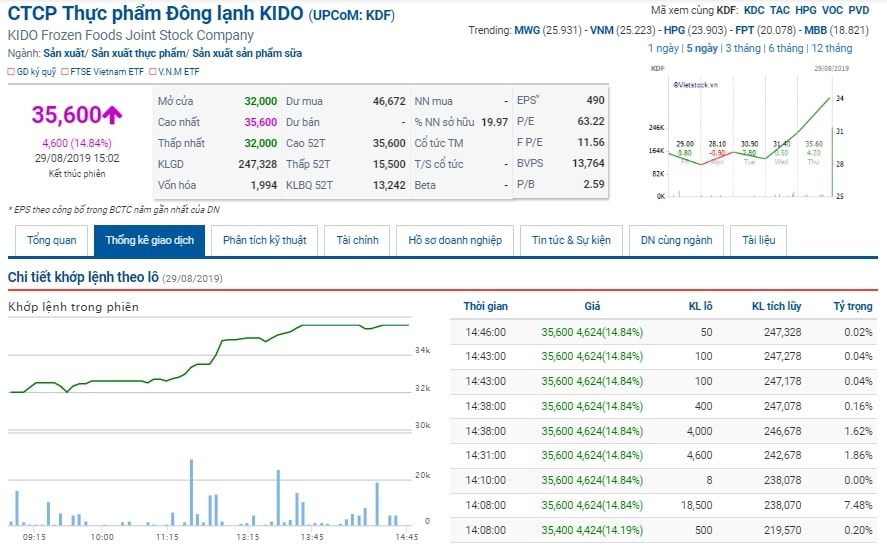Open trending stock HPG (23.903)

click(674, 30)
